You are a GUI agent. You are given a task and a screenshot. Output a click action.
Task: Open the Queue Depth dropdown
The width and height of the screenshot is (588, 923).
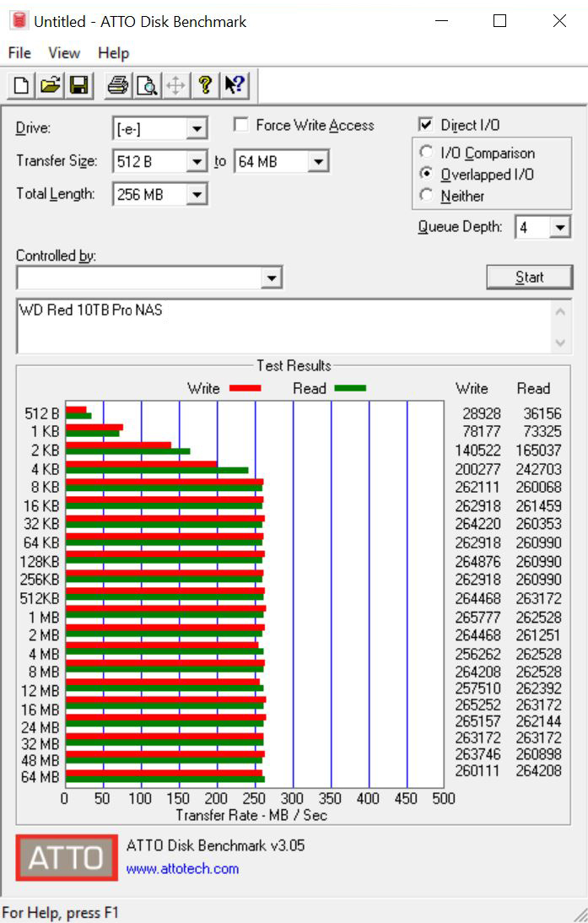click(x=560, y=227)
